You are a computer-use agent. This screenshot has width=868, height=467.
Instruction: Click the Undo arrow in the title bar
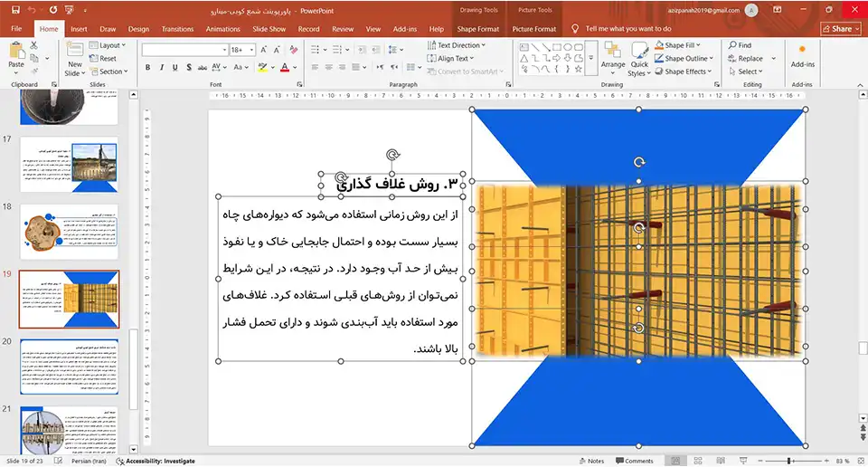(x=32, y=10)
